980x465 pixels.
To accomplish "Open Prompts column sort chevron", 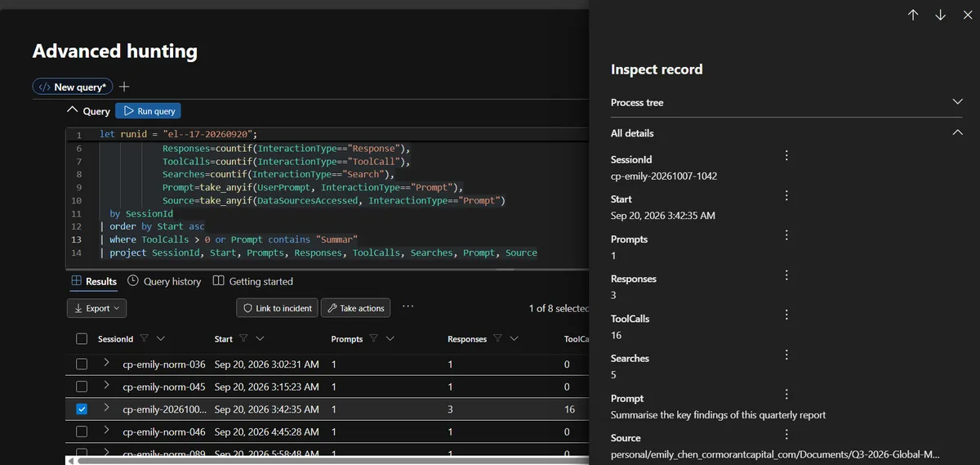I will coord(390,338).
